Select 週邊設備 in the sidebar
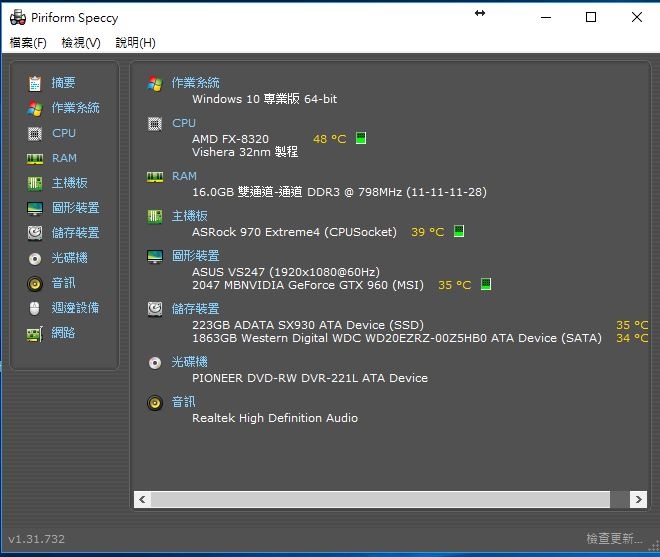The width and height of the screenshot is (660, 557). pyautogui.click(x=75, y=308)
